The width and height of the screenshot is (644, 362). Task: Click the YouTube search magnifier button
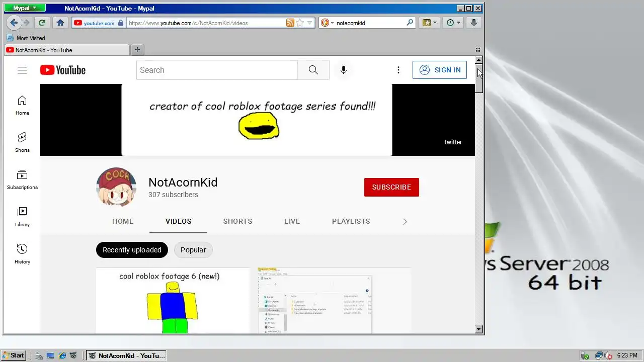click(313, 70)
